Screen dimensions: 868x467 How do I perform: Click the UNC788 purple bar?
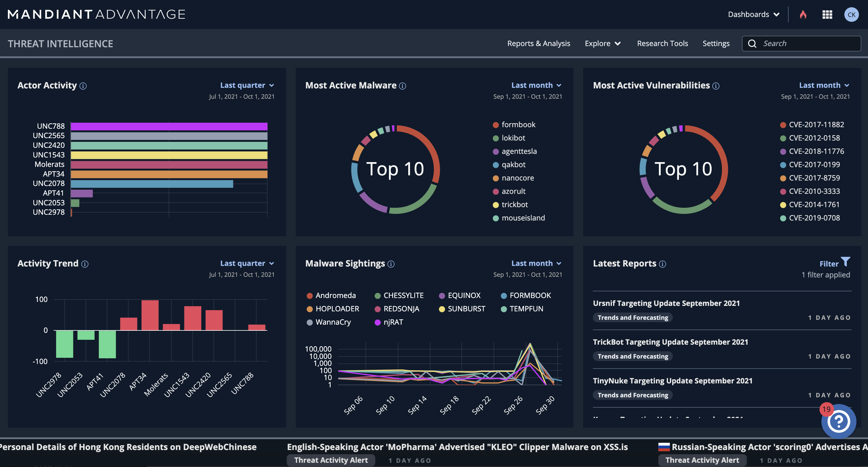click(169, 127)
